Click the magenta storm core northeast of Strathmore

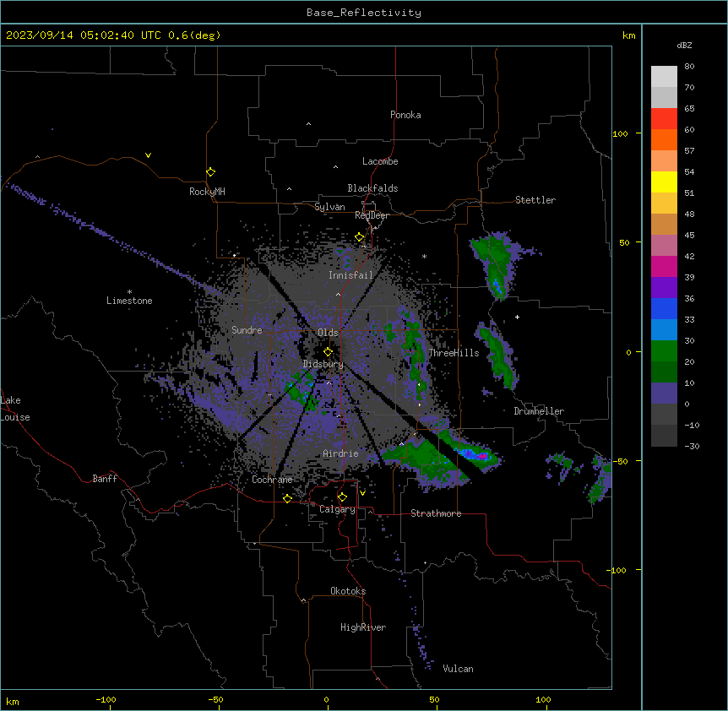[x=483, y=457]
